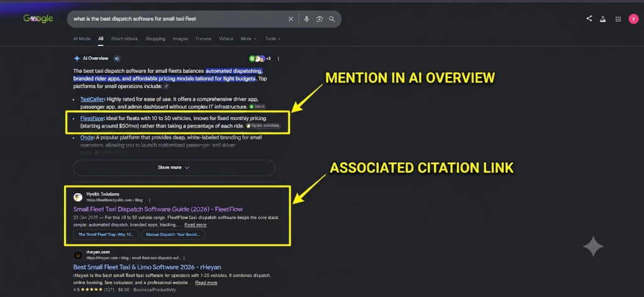Open the AI Overview three-dot menu
644x297 pixels.
pyautogui.click(x=279, y=59)
